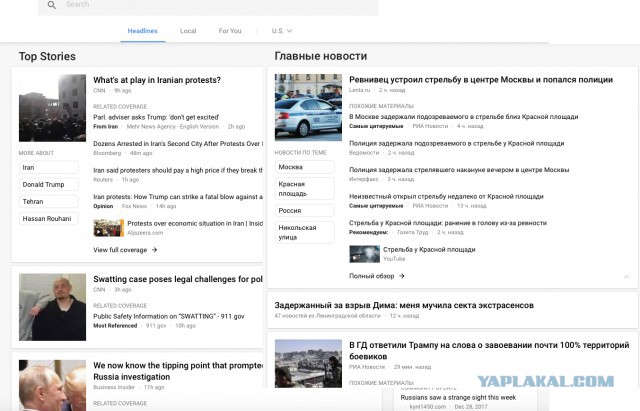
Task: Click View full coverage link
Action: pos(120,250)
